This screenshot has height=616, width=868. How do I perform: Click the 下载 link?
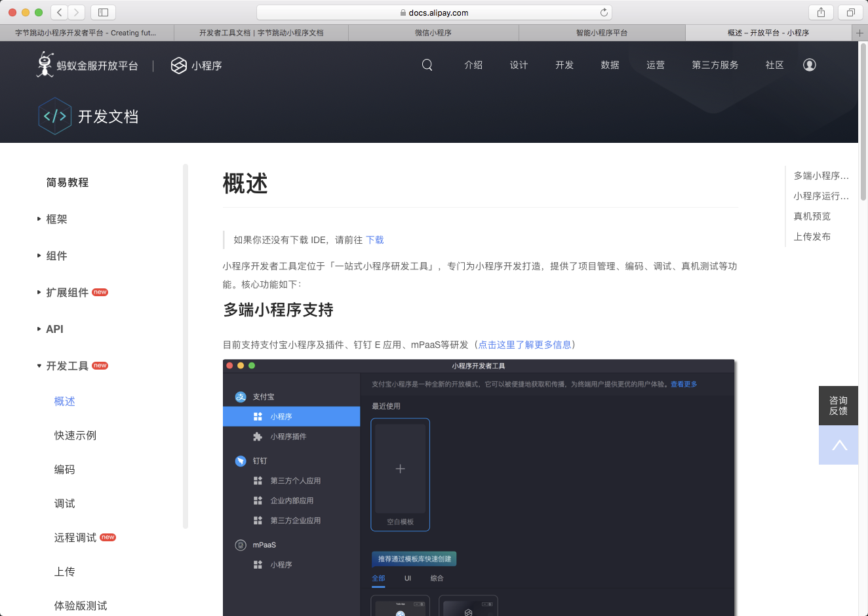(x=375, y=240)
